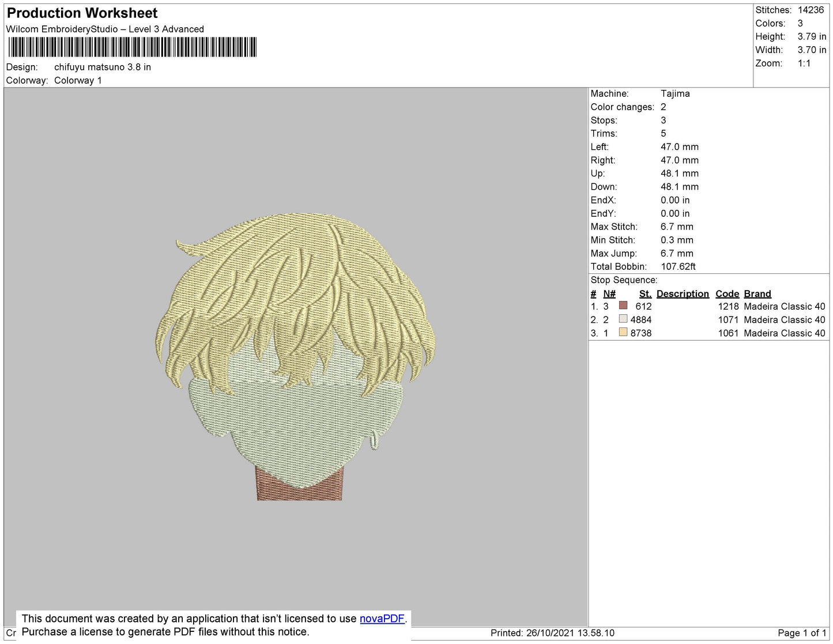Select the 'Production Worksheet' title
833x644 pixels.
[x=82, y=13]
